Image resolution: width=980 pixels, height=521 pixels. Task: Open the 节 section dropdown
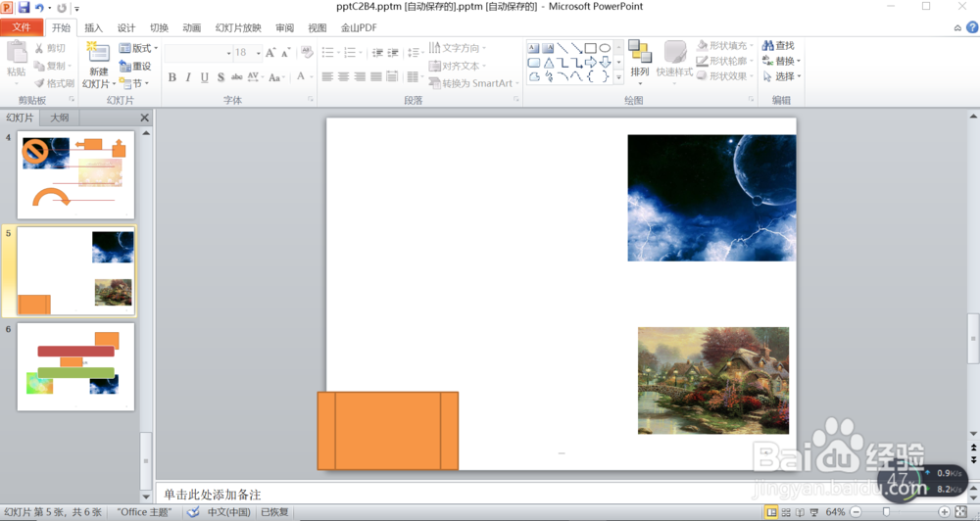pos(133,83)
